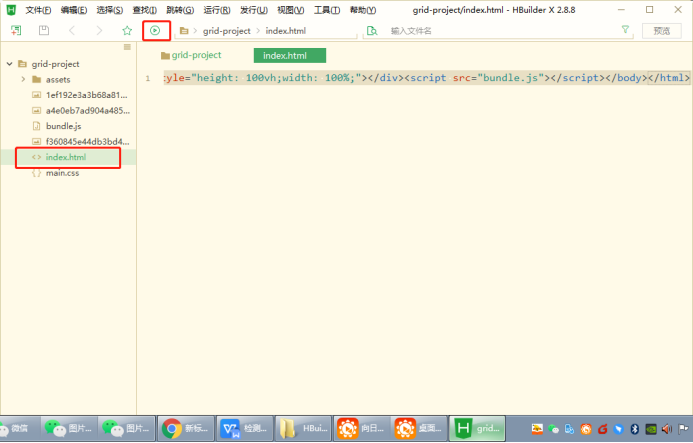693x443 pixels.
Task: Open Chrome 新标... in taskbar
Action: click(186, 428)
